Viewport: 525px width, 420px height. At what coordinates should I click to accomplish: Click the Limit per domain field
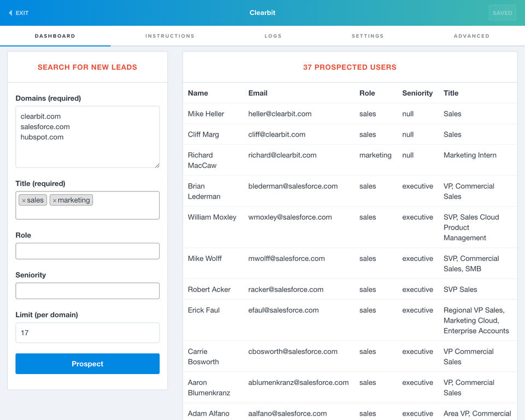pyautogui.click(x=87, y=332)
